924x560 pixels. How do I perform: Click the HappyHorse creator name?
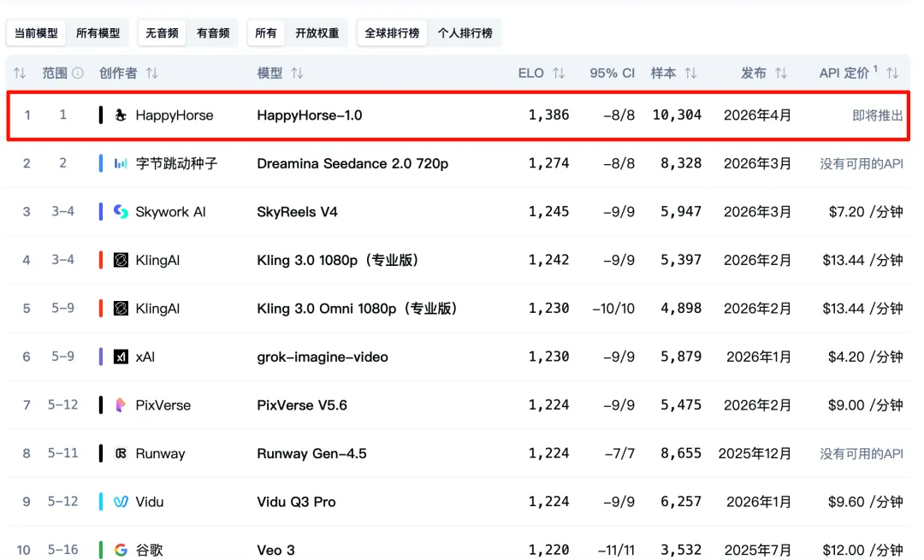click(x=175, y=115)
